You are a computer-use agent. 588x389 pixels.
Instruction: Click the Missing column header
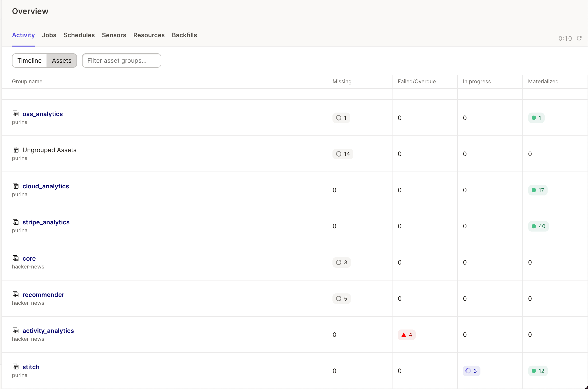pyautogui.click(x=342, y=81)
